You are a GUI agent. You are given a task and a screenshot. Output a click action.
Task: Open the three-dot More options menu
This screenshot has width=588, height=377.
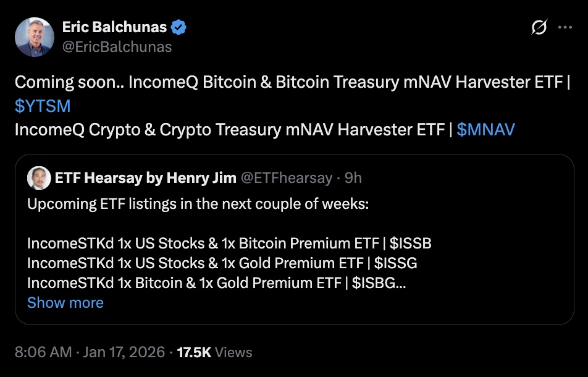[565, 28]
